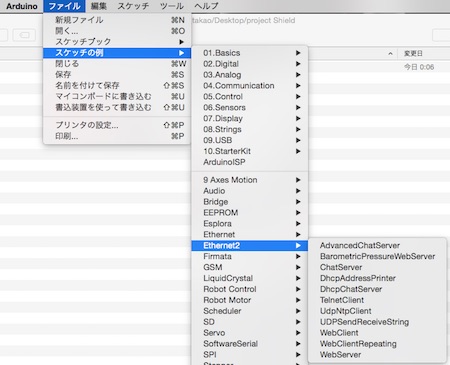Viewport: 450px width, 365px height.
Task: Open the ファイル menu
Action: tap(64, 6)
